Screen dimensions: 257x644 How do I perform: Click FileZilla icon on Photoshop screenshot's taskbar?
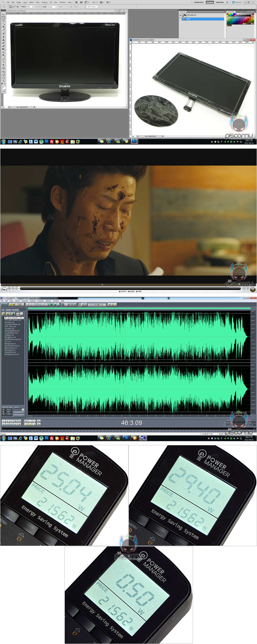coord(52,142)
